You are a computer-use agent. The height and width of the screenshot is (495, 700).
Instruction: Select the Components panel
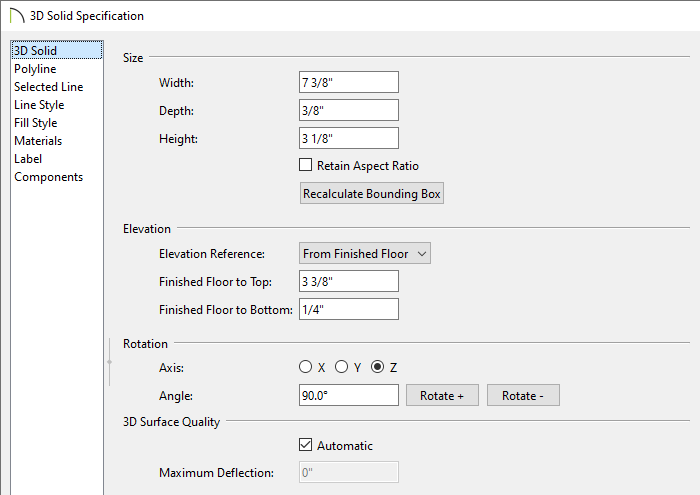[x=48, y=177]
